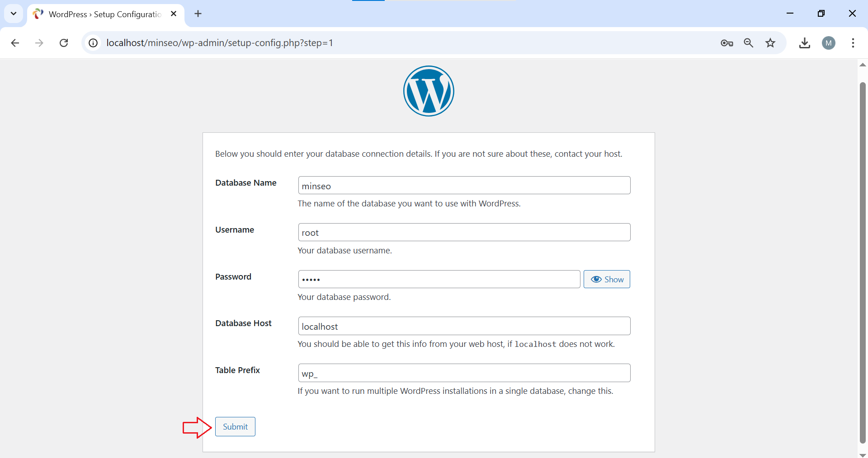Viewport: 868px width, 458px height.
Task: Focus the Table Prefix field
Action: (464, 373)
